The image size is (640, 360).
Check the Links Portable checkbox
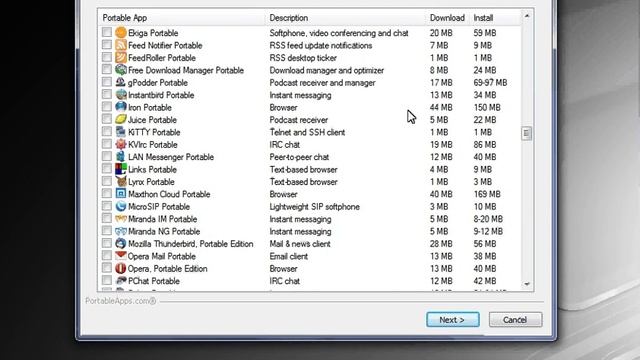[x=107, y=168]
